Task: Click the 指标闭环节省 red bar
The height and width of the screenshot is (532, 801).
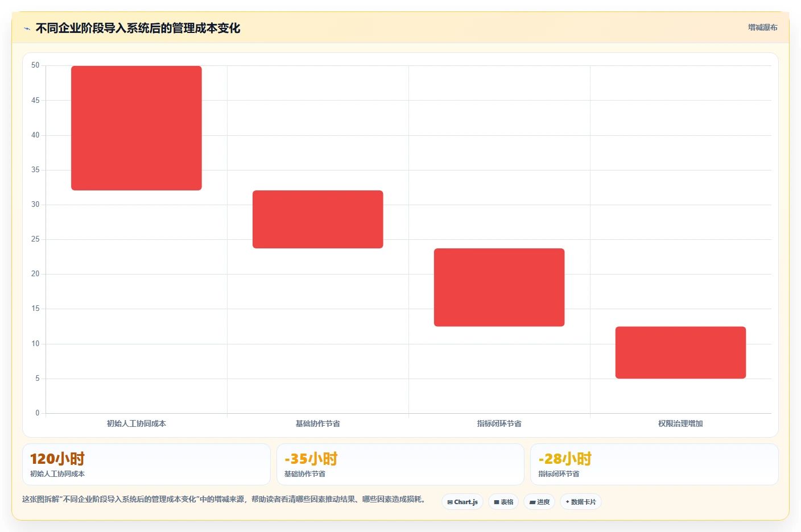Action: pyautogui.click(x=499, y=288)
